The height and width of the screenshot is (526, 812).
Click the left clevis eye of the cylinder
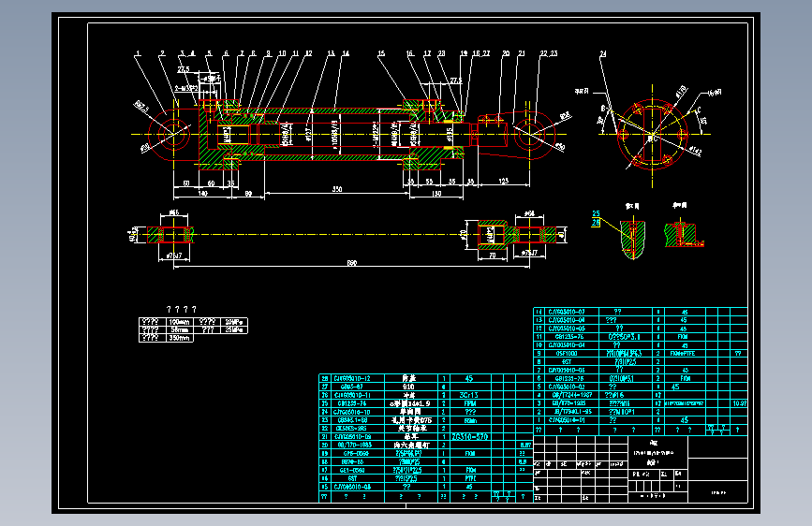[x=173, y=135]
